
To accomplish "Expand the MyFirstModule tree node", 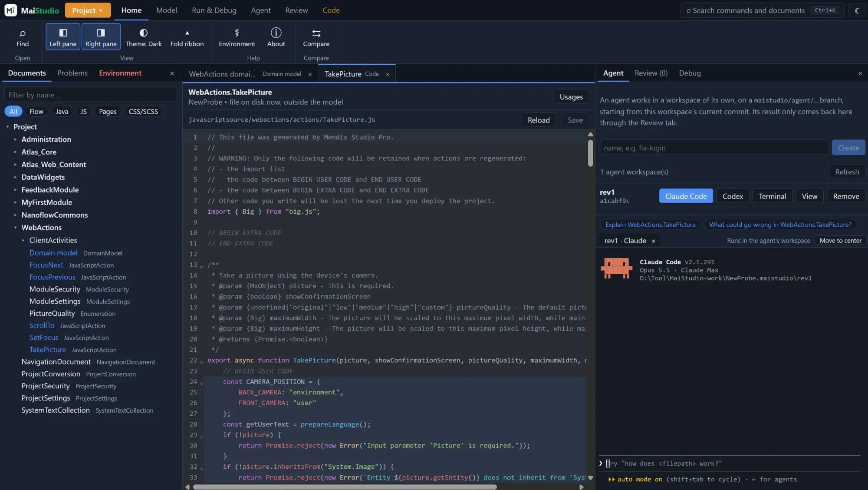I will pyautogui.click(x=15, y=202).
